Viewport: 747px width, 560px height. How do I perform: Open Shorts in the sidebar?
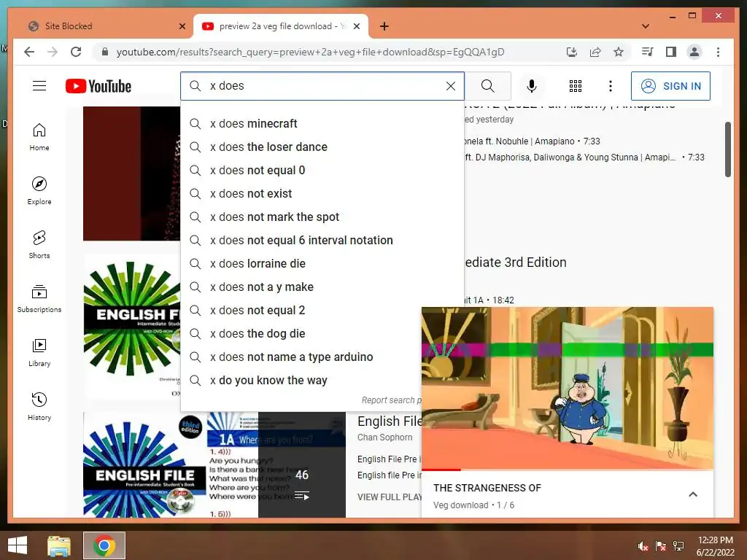tap(39, 245)
